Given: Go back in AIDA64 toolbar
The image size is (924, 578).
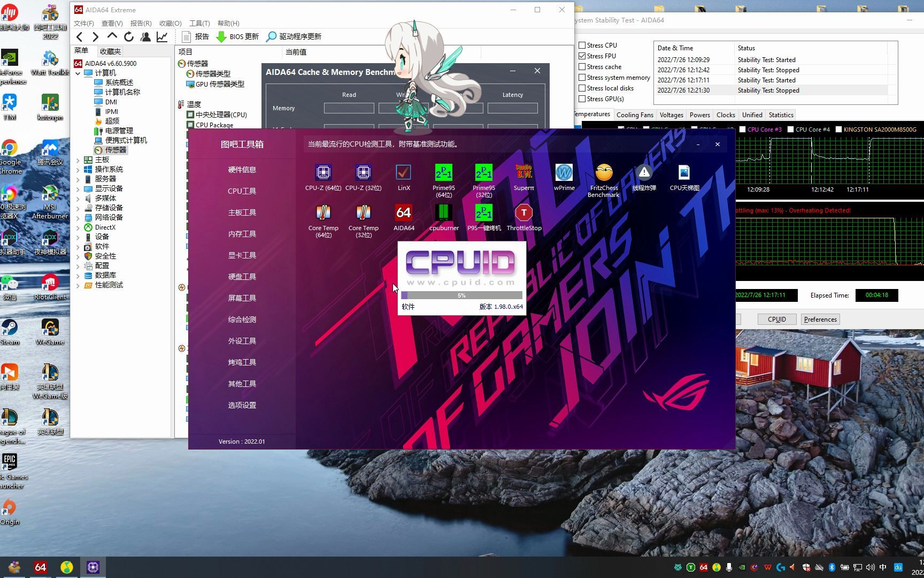Looking at the screenshot, I should tap(80, 36).
